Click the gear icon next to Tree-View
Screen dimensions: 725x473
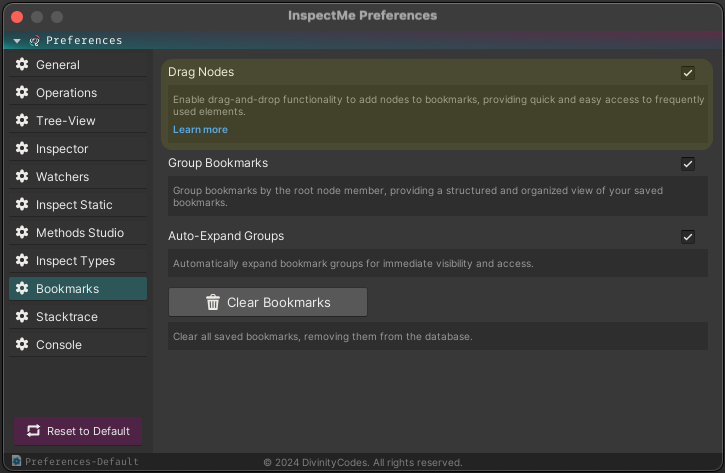click(22, 120)
